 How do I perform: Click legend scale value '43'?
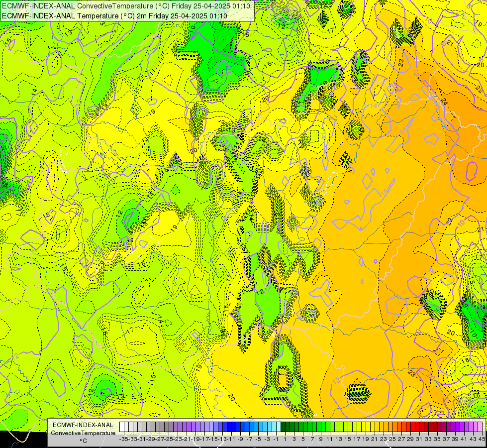pyautogui.click(x=473, y=439)
